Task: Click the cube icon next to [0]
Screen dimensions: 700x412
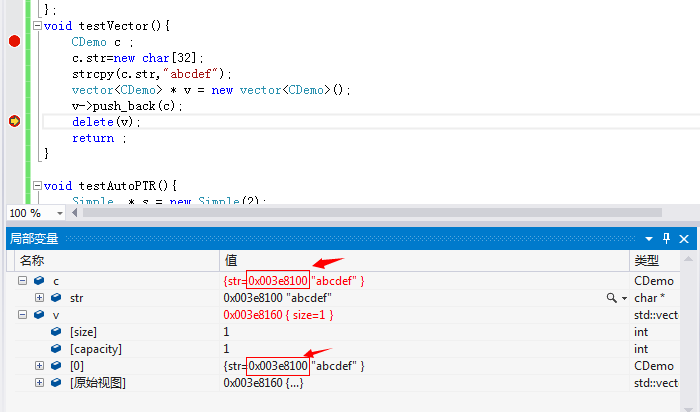Action: (x=56, y=365)
